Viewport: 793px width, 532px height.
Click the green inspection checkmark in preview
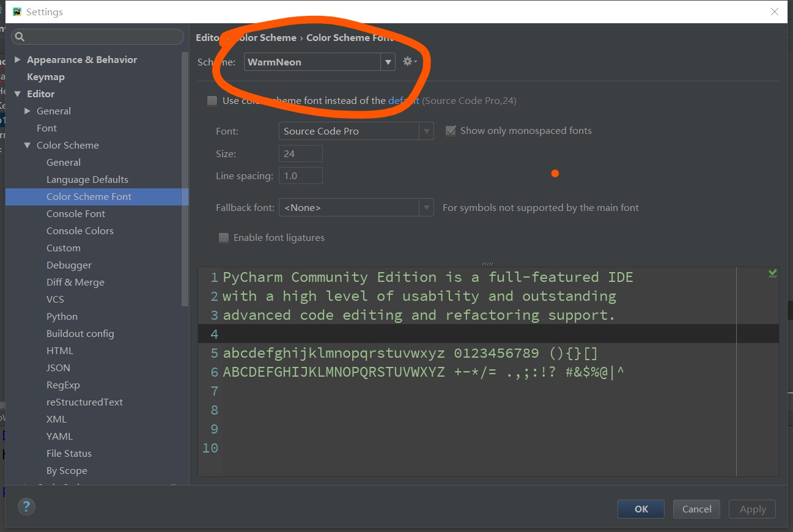click(x=773, y=273)
